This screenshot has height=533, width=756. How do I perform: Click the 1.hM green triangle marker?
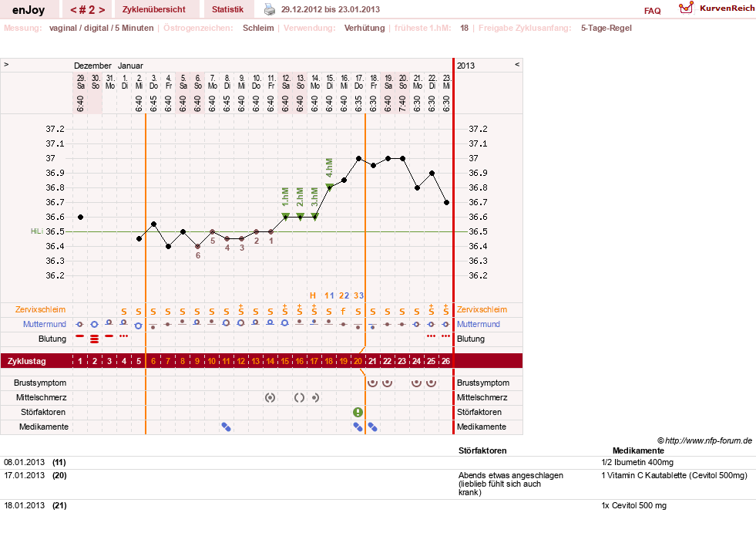click(285, 216)
